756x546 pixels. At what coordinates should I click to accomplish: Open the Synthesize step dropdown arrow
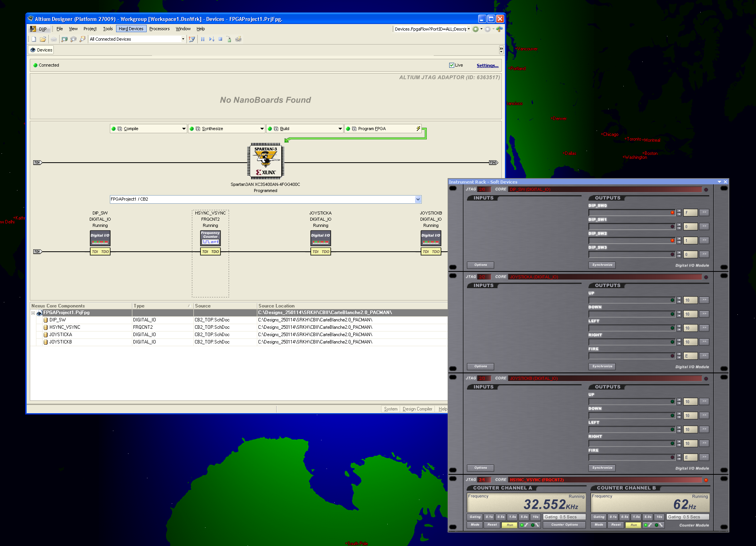[262, 129]
